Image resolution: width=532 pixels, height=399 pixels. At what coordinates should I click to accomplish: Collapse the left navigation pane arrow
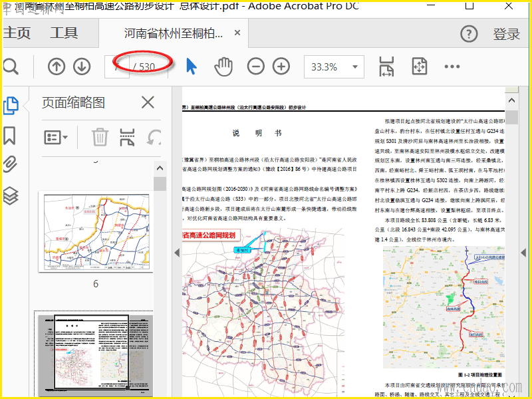(x=176, y=253)
